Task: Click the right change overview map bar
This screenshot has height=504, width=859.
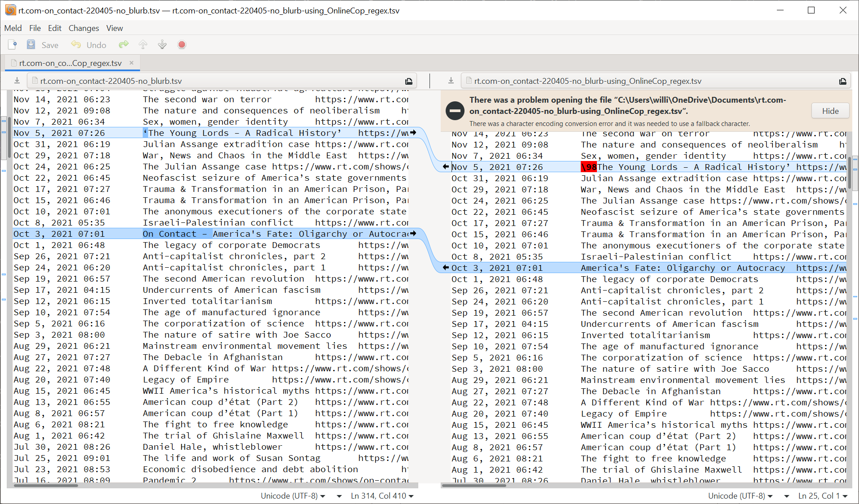Action: 855,287
